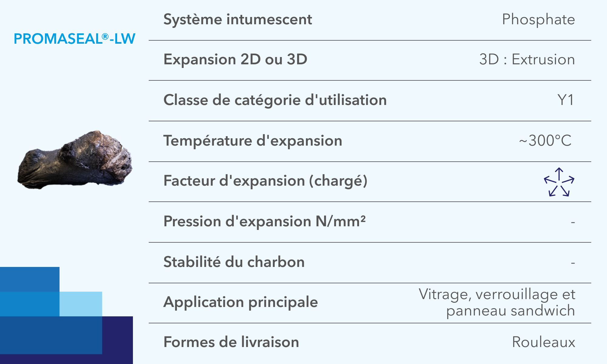Click the Facteur d'expansion (chargé) label

pos(265,181)
